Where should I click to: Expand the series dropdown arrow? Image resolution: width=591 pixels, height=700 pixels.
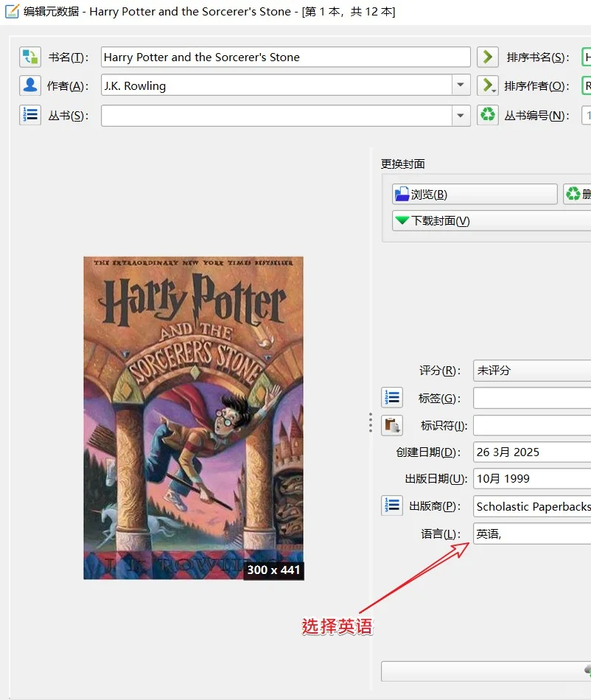click(x=461, y=116)
